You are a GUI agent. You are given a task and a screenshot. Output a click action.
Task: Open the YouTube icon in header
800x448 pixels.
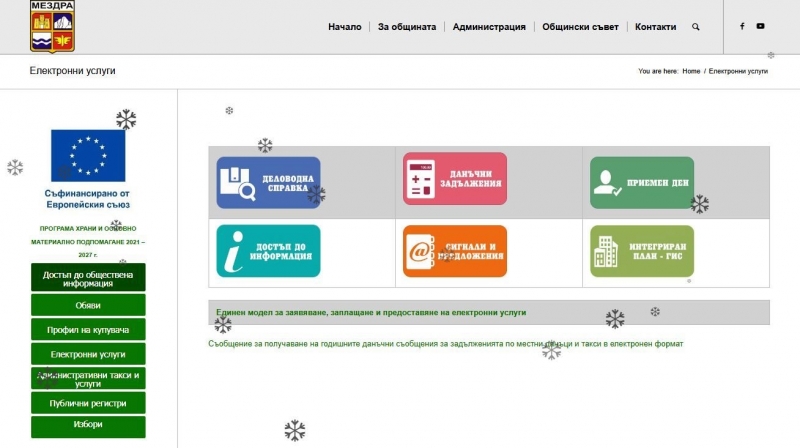761,27
